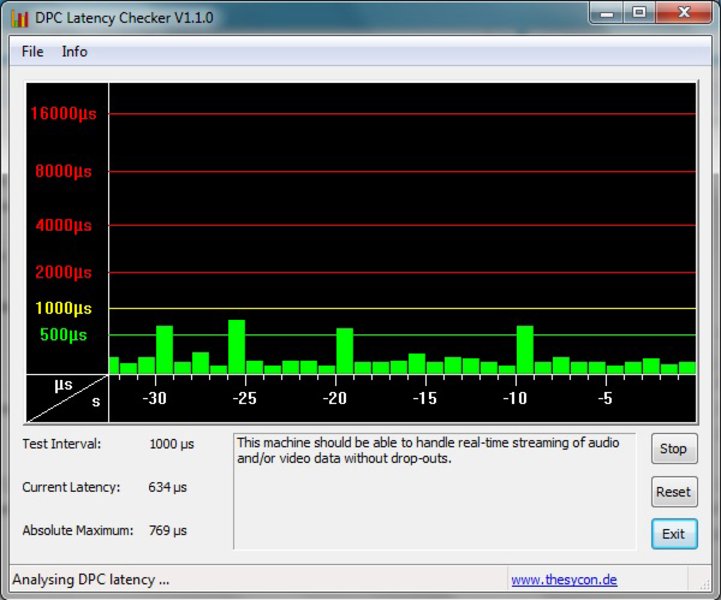The width and height of the screenshot is (721, 600).
Task: Click the tall latency bar above -20
Action: click(x=344, y=351)
